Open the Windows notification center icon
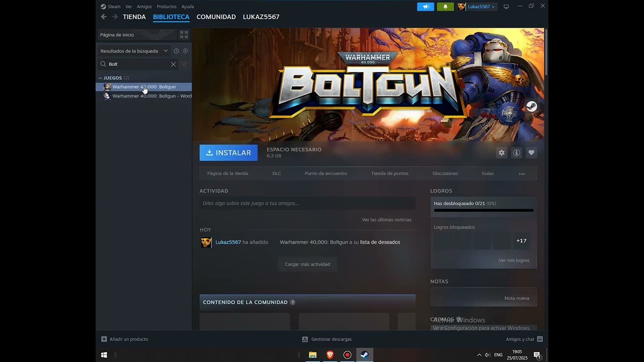644x362 pixels. pos(537,355)
